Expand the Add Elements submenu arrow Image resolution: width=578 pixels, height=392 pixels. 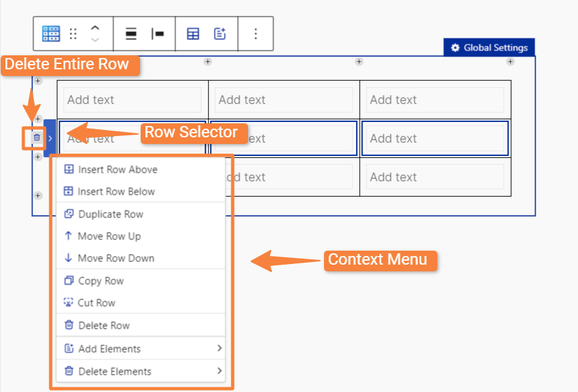(x=219, y=348)
